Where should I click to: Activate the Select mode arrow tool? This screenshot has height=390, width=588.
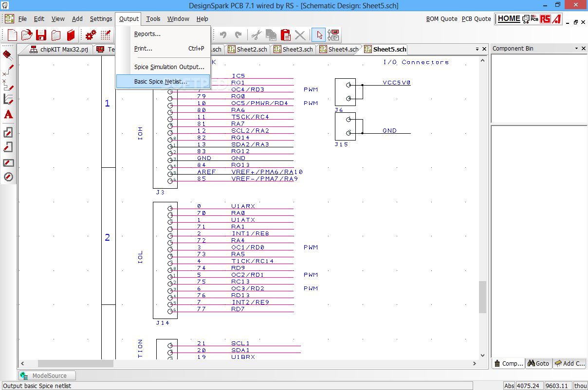click(319, 35)
